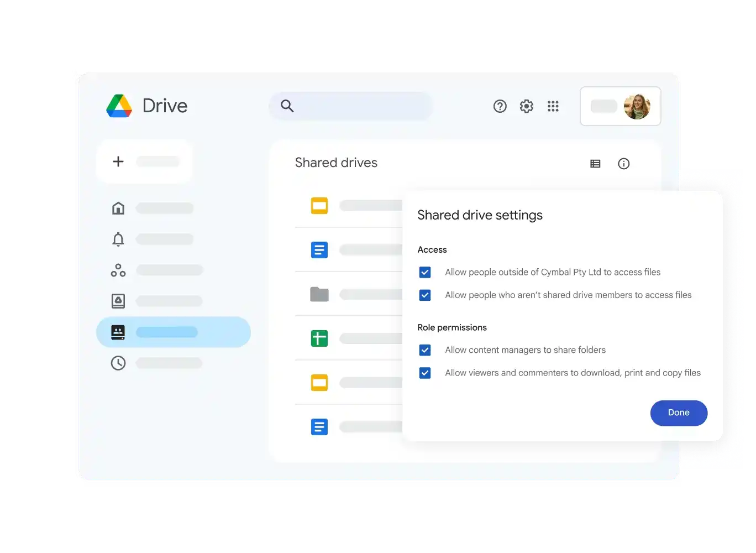Open the blue Docs file in the list
This screenshot has width=756, height=553.
[x=319, y=249]
